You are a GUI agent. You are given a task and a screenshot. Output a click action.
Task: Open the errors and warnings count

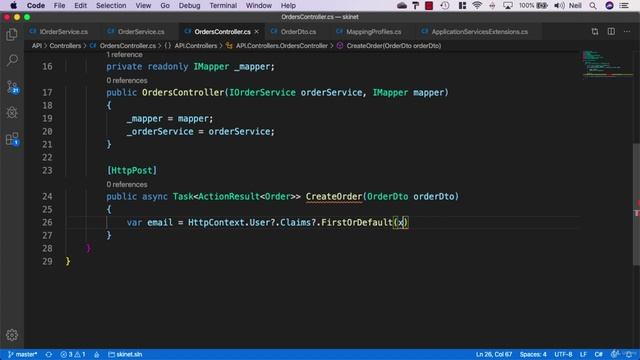pos(73,354)
